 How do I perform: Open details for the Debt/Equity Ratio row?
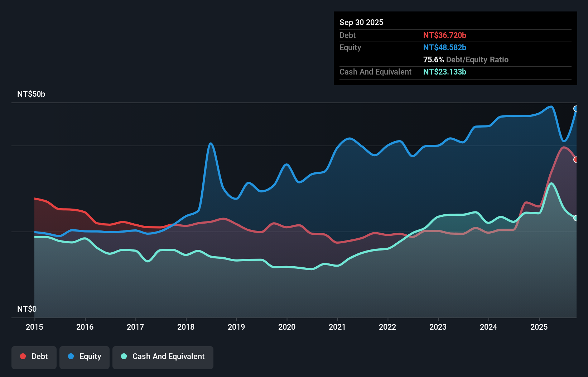(466, 59)
